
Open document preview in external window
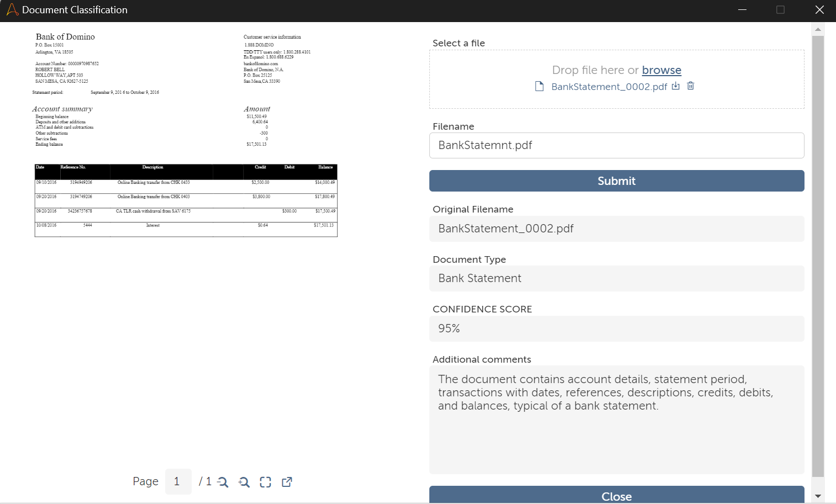pos(287,482)
